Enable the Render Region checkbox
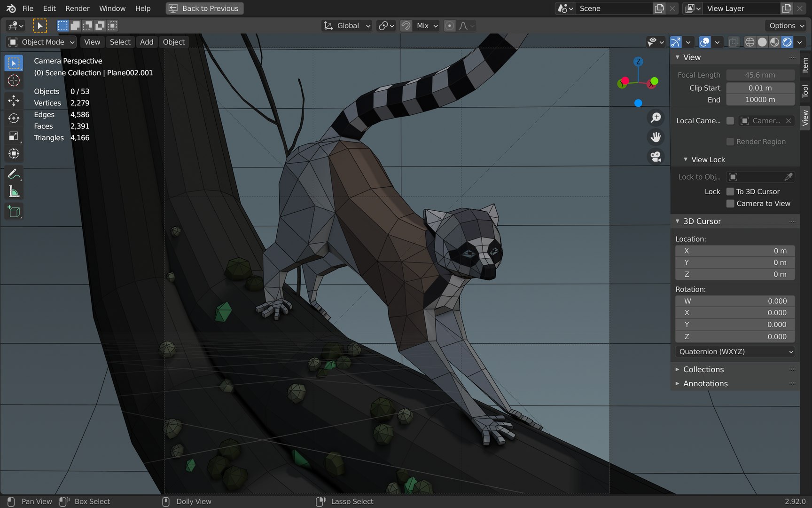 click(730, 142)
